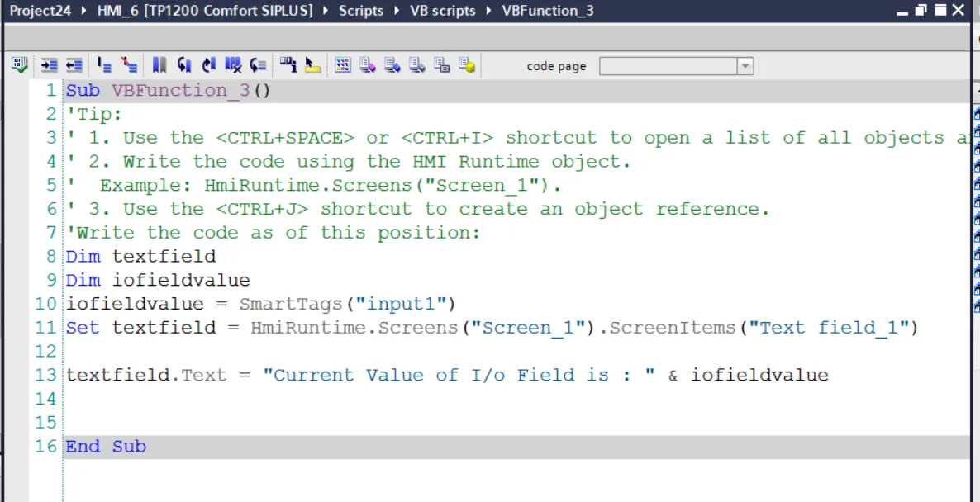Navigate to Project24 via the breadcrumb
This screenshot has height=502, width=980.
[40, 10]
